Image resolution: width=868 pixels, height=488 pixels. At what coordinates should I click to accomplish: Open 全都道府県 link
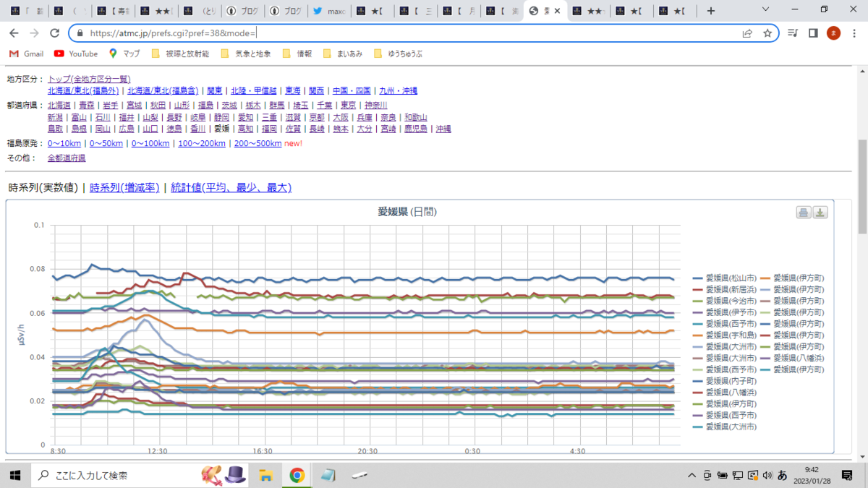pos(67,158)
